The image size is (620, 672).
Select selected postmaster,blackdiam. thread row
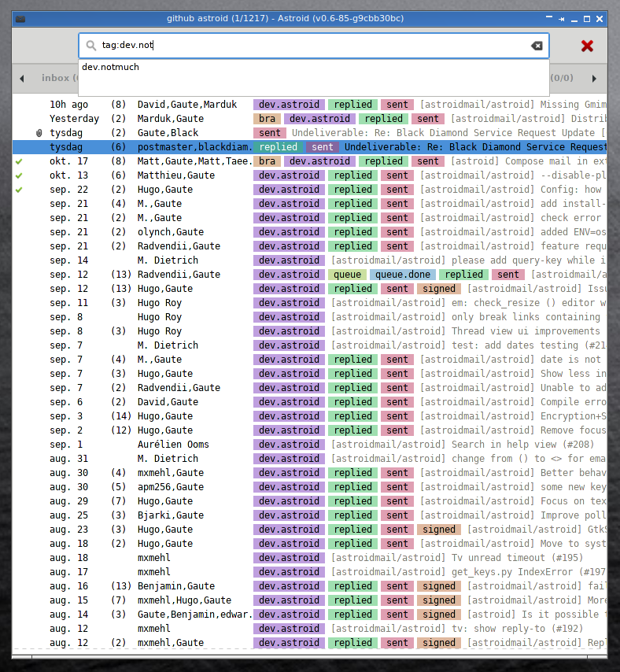[x=310, y=147]
